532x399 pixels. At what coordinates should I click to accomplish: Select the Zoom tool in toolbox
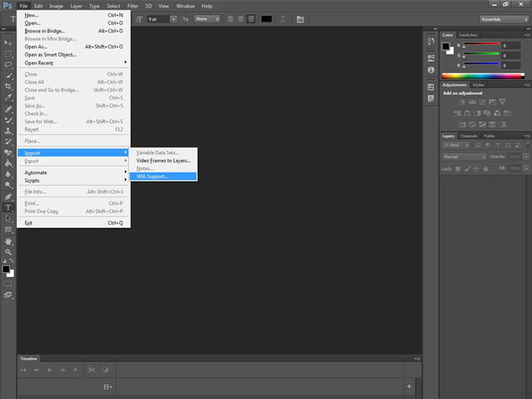(x=8, y=252)
